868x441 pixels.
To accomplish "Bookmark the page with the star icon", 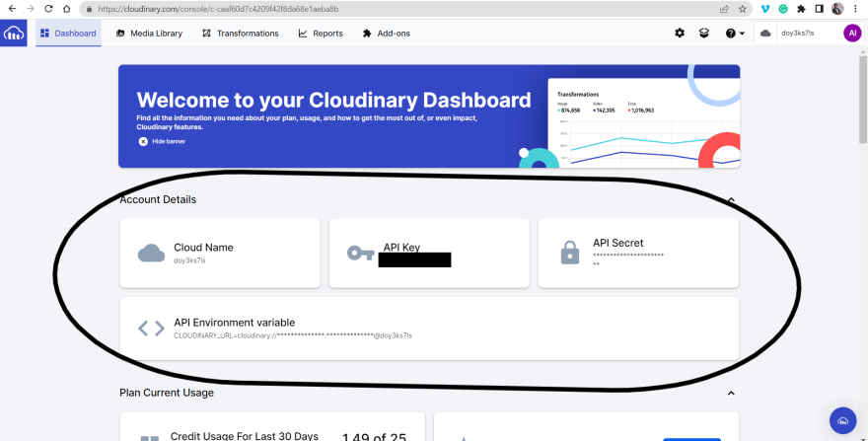I will 743,9.
